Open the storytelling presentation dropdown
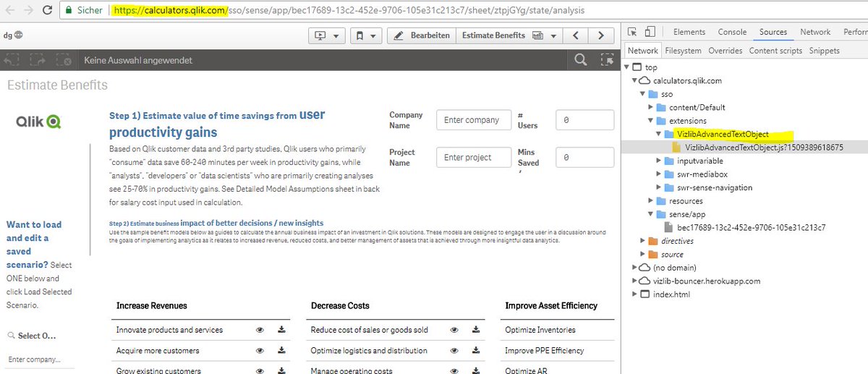 pos(325,35)
